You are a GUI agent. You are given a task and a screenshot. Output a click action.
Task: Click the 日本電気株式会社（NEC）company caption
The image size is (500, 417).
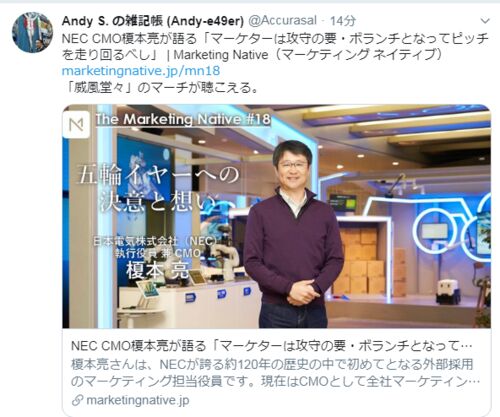coord(155,241)
